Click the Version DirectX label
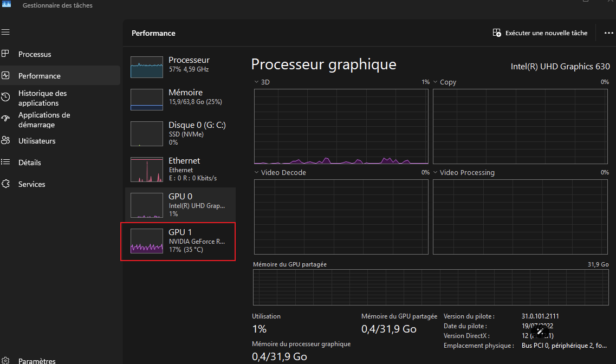Screen dimensions: 616x364 [x=466, y=336]
